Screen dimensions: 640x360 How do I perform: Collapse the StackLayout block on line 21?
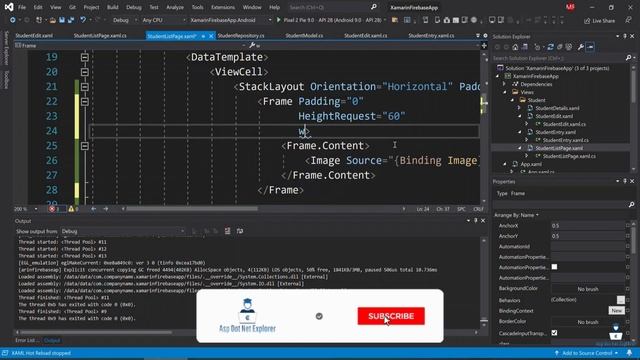click(x=84, y=87)
